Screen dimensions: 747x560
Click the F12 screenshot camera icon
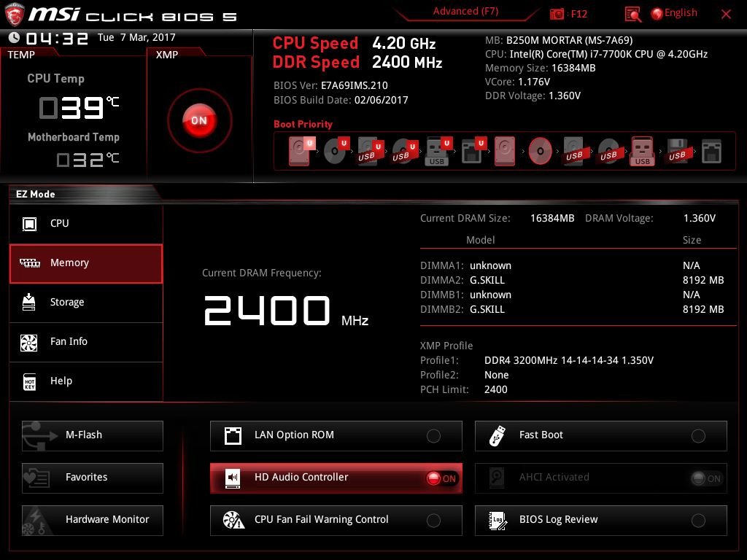(x=557, y=14)
